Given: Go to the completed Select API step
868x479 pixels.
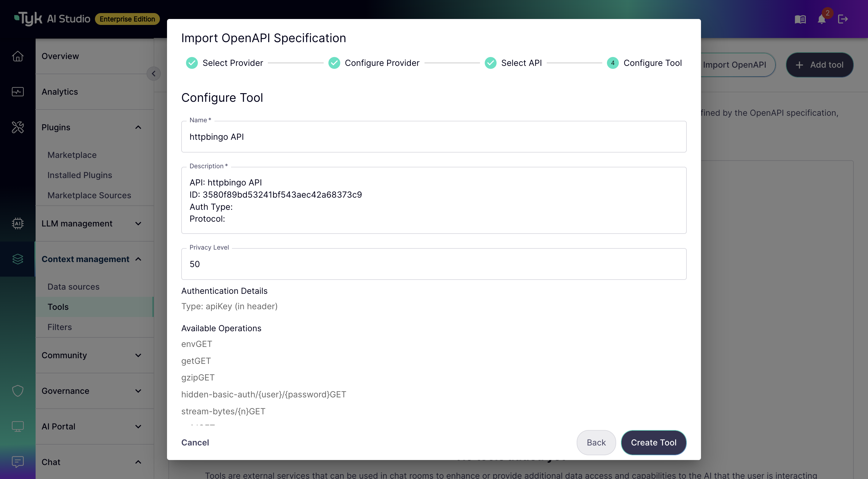Looking at the screenshot, I should click(x=513, y=63).
